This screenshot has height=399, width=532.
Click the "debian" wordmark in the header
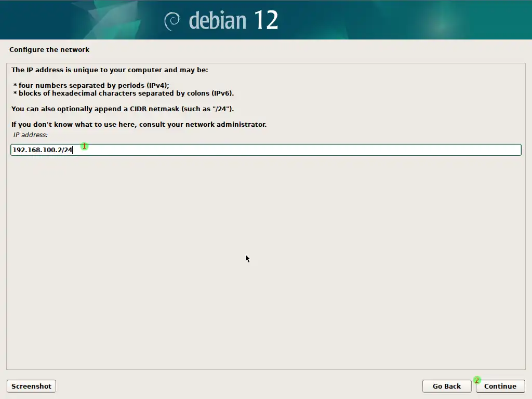pos(217,21)
